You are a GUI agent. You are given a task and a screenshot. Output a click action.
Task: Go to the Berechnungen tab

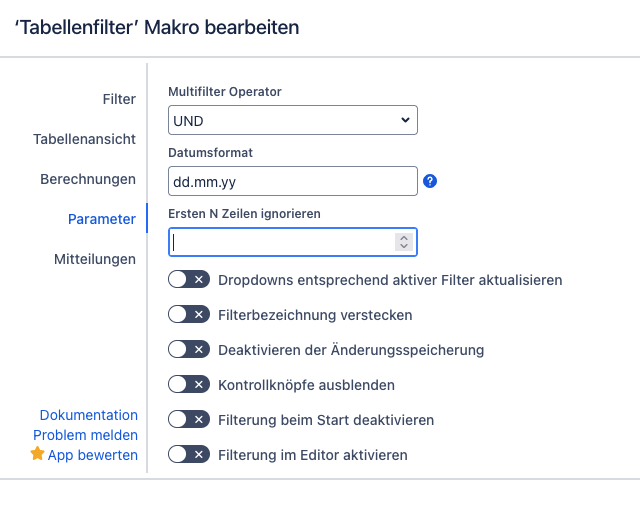[88, 179]
